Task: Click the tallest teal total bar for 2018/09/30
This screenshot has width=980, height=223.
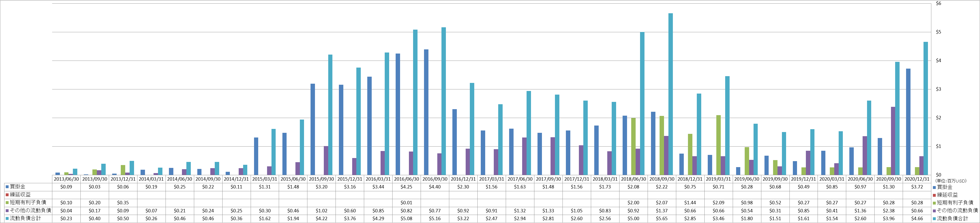Action: tap(670, 94)
